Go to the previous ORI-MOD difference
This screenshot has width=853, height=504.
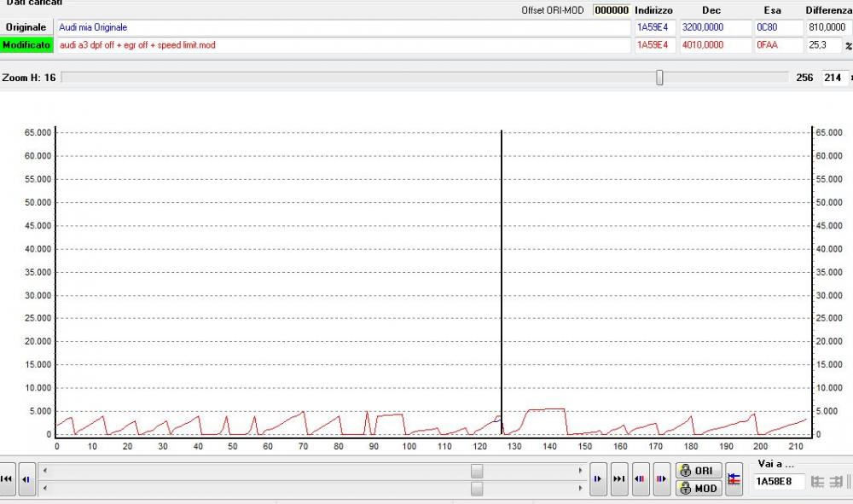point(640,479)
